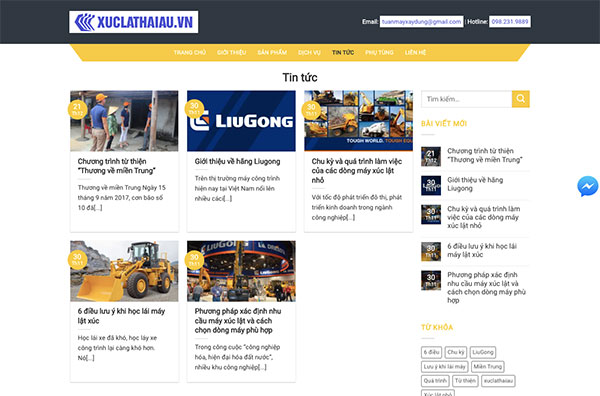Click the XUCLATHAIAU.VN logo

pyautogui.click(x=134, y=22)
